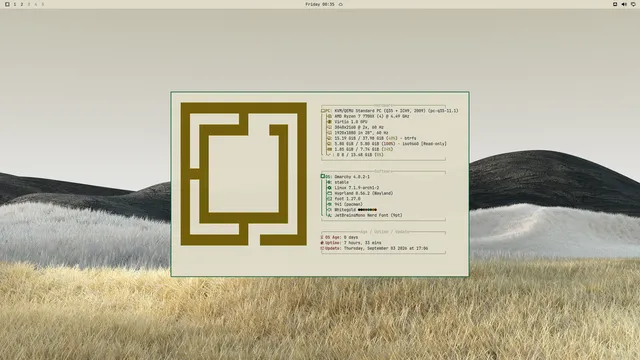Switch to workspace 5
640x360 pixels.
point(43,4)
